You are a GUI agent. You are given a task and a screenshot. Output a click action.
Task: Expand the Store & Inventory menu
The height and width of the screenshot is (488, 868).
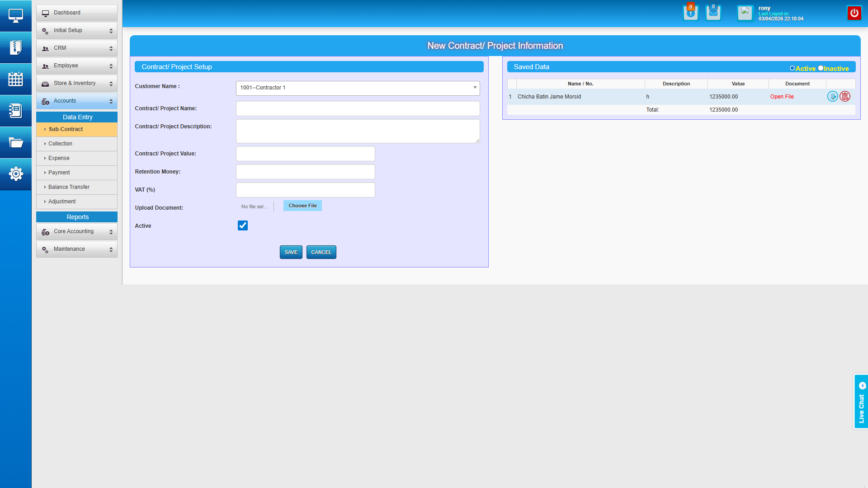(77, 83)
